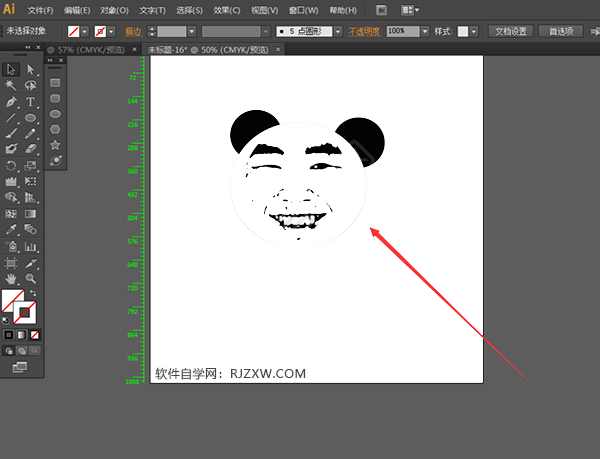
Task: Select the Paintbrush tool
Action: 11,133
